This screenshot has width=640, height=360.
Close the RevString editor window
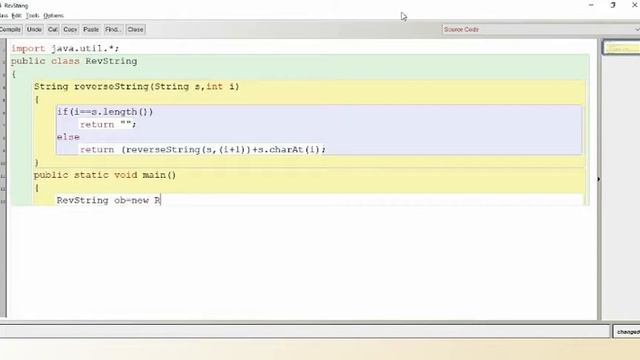[x=634, y=5]
